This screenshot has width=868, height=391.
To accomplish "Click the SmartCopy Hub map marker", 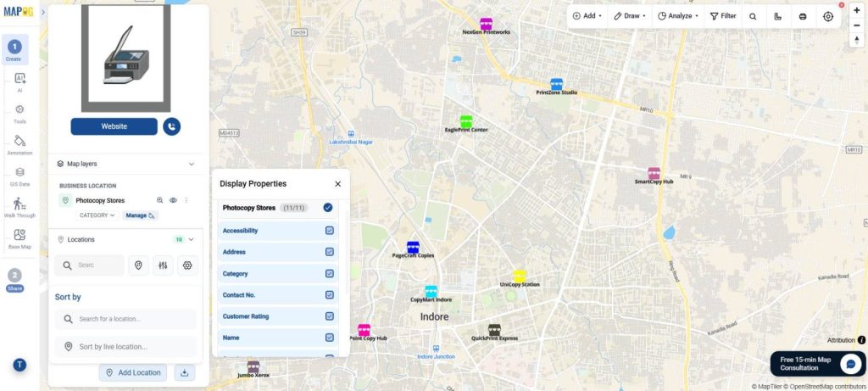I will [654, 173].
